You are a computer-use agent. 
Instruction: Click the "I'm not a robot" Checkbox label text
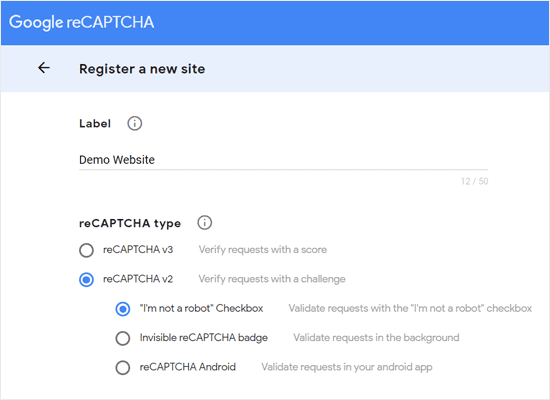(x=201, y=308)
